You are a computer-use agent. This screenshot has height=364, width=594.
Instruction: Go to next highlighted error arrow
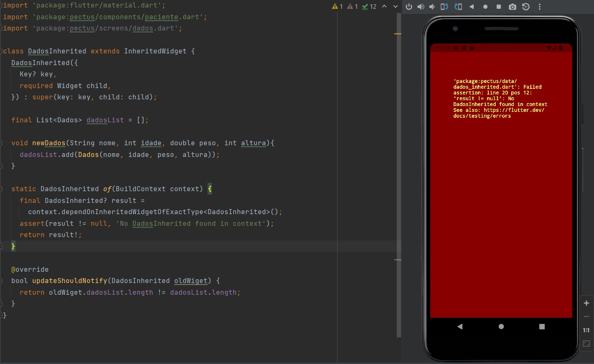click(396, 7)
